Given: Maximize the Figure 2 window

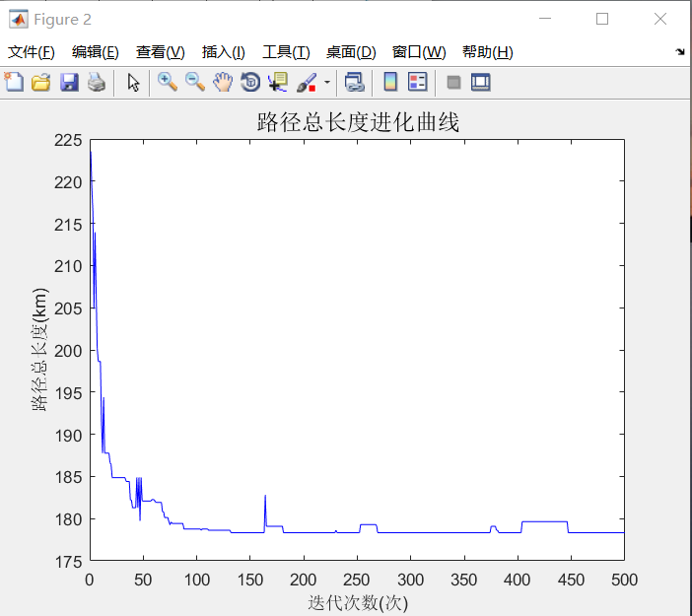Looking at the screenshot, I should [x=602, y=19].
